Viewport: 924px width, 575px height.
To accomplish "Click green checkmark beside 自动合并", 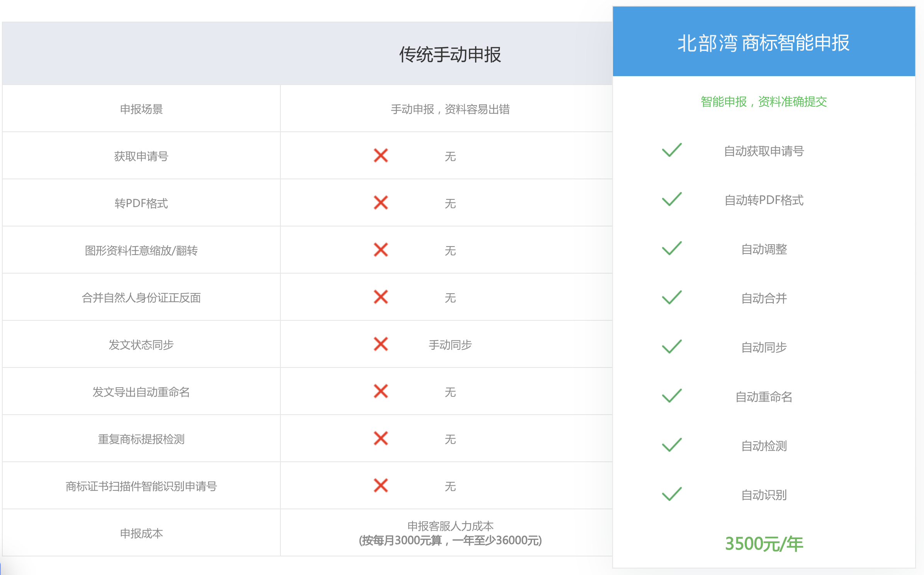I will point(672,297).
